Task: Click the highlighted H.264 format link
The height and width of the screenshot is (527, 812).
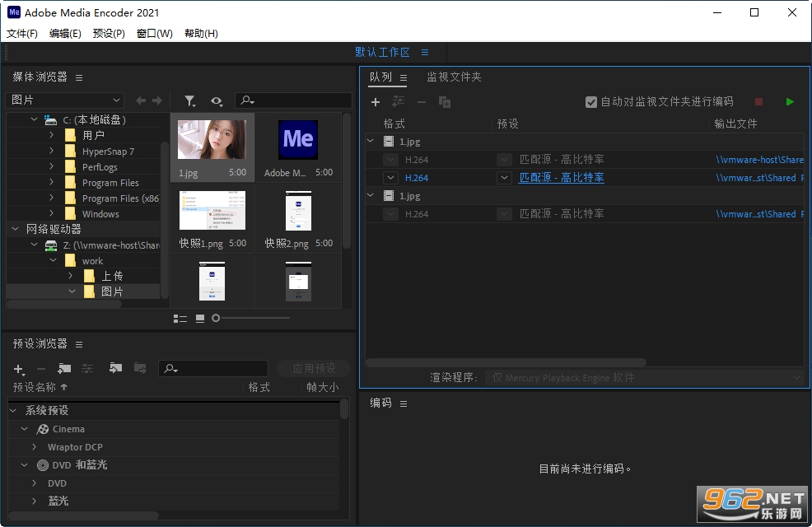Action: tap(417, 178)
